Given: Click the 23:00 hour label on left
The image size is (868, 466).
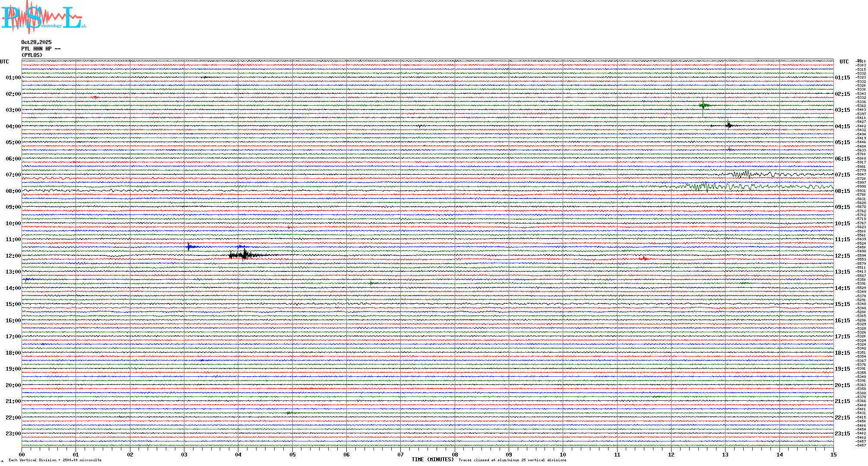Looking at the screenshot, I should [13, 434].
